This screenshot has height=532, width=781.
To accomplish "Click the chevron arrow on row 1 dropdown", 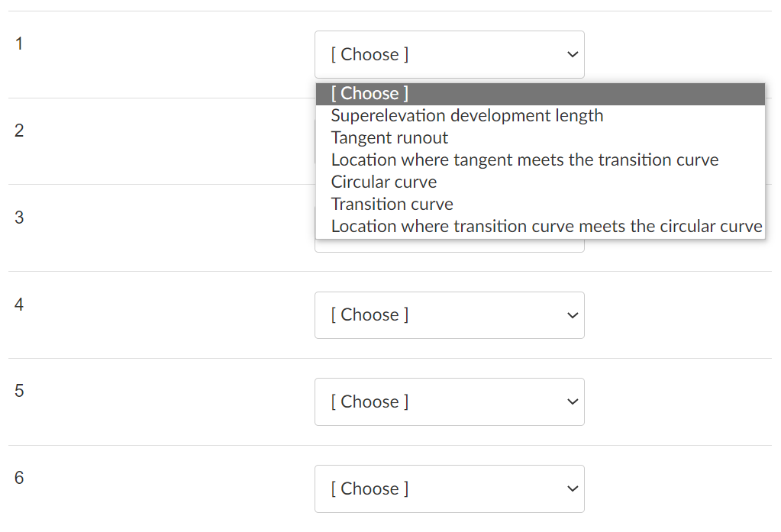I will (x=572, y=55).
